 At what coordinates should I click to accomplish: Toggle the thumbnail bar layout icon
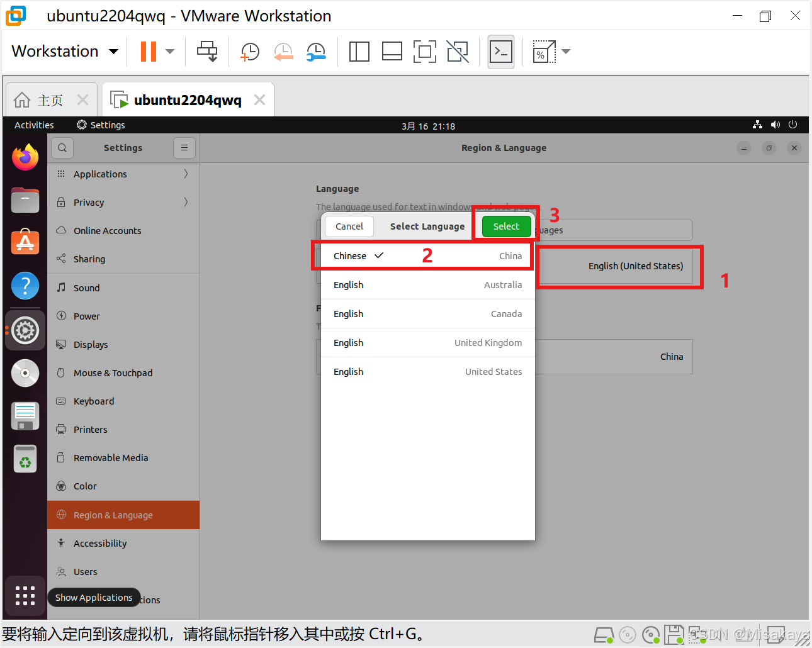[x=392, y=52]
